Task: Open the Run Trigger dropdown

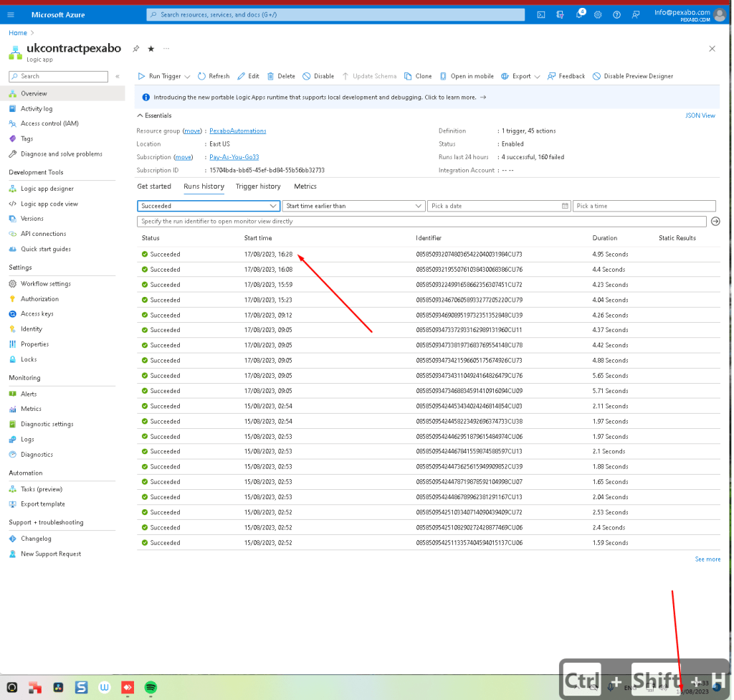Action: click(164, 76)
